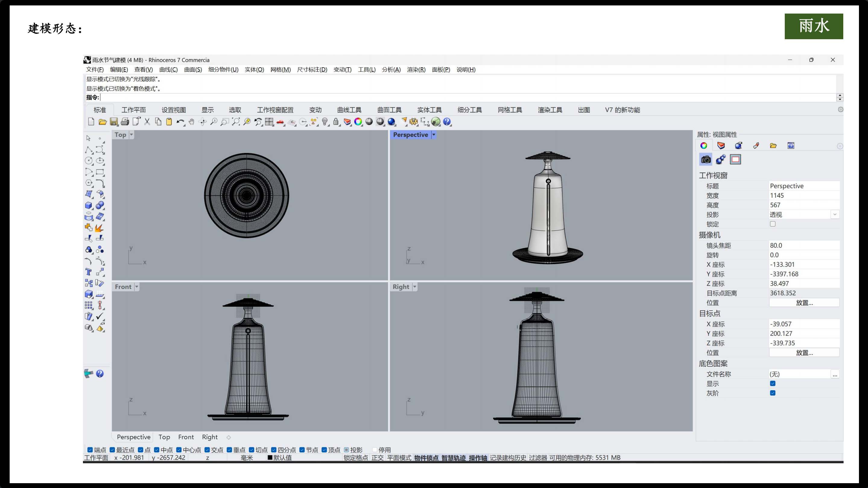
Task: Click the Undo arrow icon
Action: [x=180, y=122]
